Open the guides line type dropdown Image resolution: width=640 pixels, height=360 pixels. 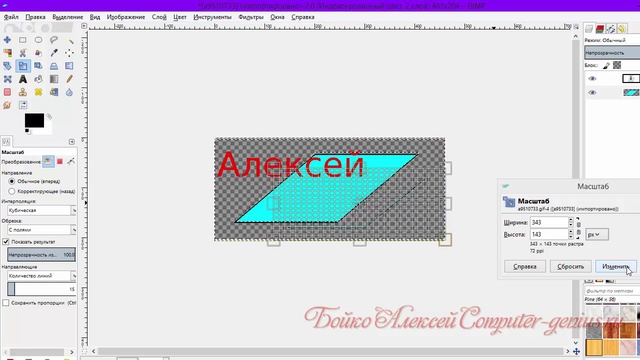click(41, 276)
